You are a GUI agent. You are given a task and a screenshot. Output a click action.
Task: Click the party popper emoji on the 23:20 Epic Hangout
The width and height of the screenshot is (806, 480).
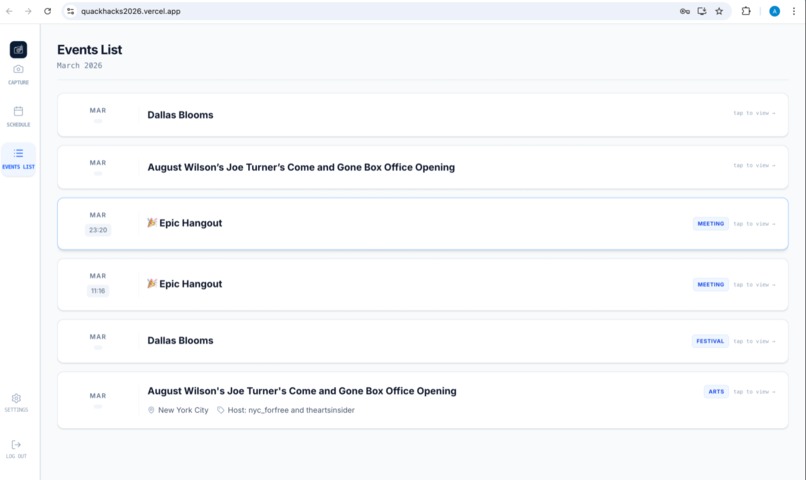point(152,223)
